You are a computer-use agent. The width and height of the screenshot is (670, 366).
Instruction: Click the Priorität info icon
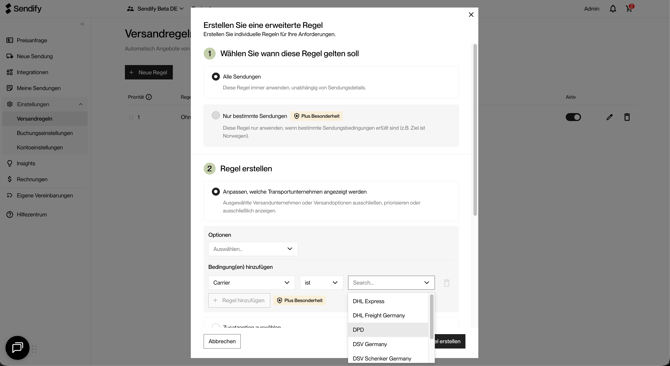tap(149, 97)
